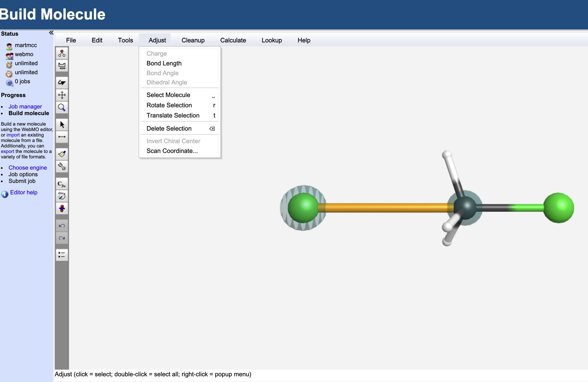The height and width of the screenshot is (382, 588).
Task: Click the Choose engine link
Action: pos(27,167)
